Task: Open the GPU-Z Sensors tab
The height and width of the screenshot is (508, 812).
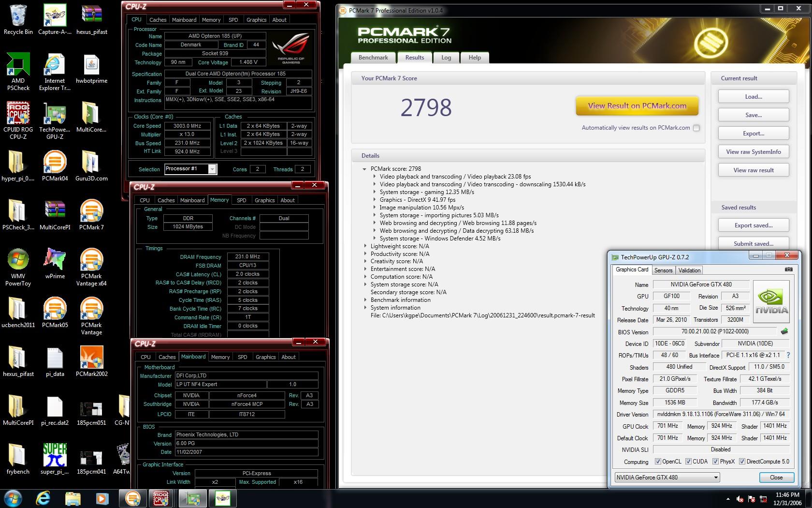Action: point(663,270)
